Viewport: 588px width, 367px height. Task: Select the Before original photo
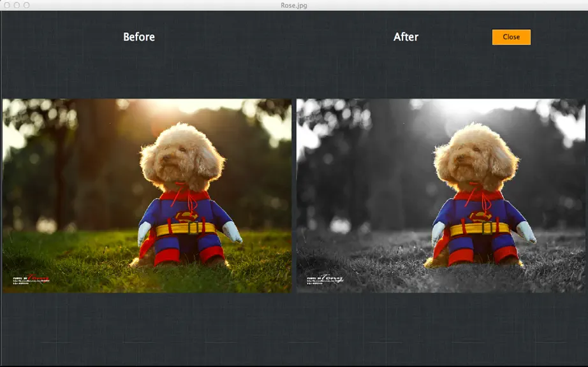pos(147,196)
